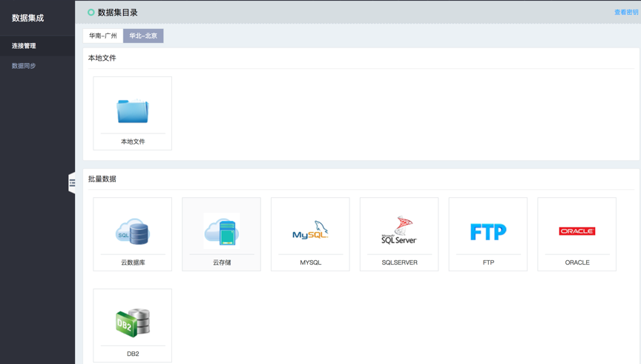Click the 云数据库 card label
The width and height of the screenshot is (641, 364).
133,262
